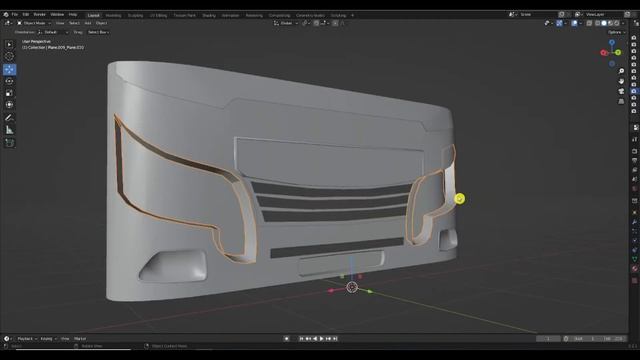This screenshot has height=360, width=640.
Task: Jump to timeline start frame button
Action: pos(301,339)
